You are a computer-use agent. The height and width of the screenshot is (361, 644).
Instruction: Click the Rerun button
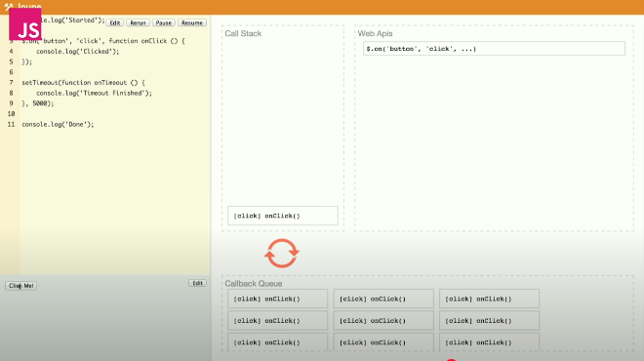[138, 23]
